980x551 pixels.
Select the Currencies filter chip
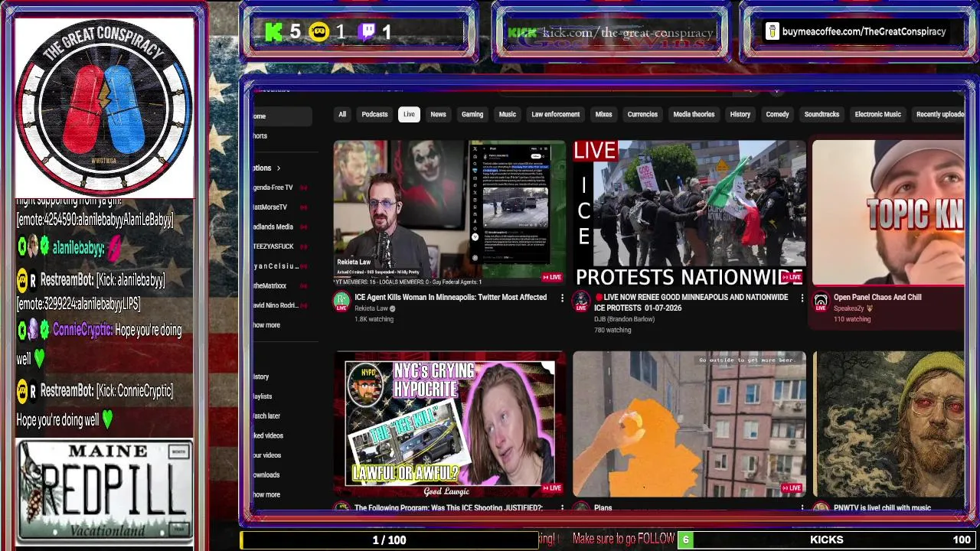click(642, 114)
